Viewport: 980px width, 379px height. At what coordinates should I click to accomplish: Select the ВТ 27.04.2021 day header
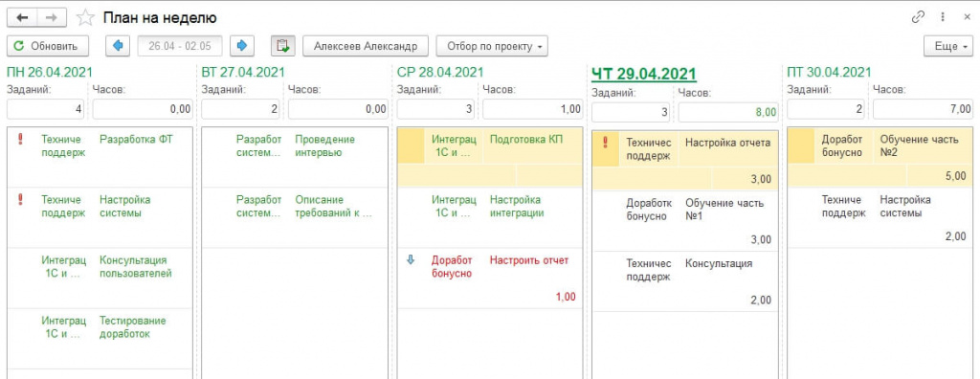(x=243, y=72)
